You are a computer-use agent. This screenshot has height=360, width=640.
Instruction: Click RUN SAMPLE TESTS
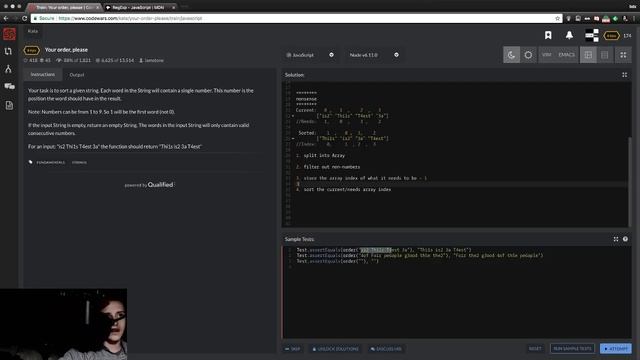572,349
